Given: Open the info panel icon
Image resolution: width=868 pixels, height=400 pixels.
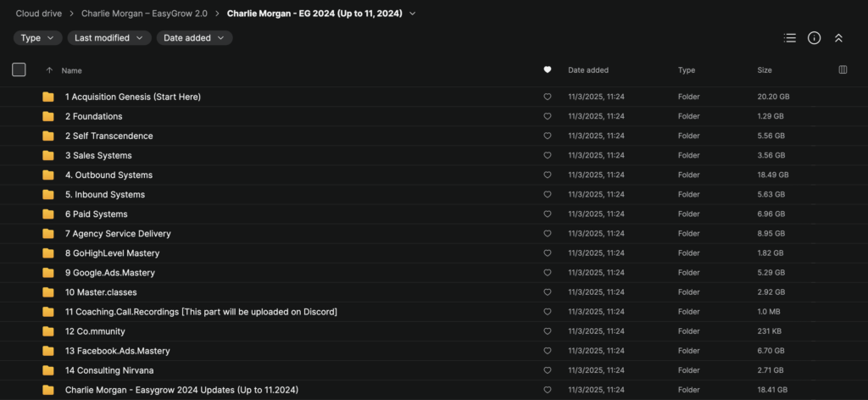Looking at the screenshot, I should tap(814, 38).
